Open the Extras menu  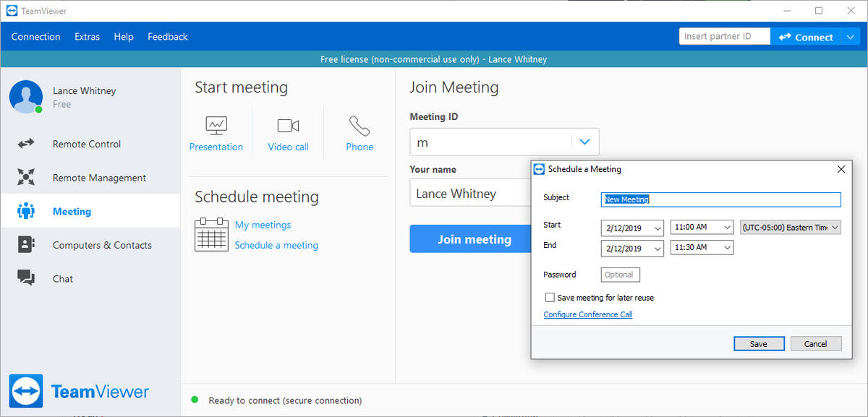88,37
